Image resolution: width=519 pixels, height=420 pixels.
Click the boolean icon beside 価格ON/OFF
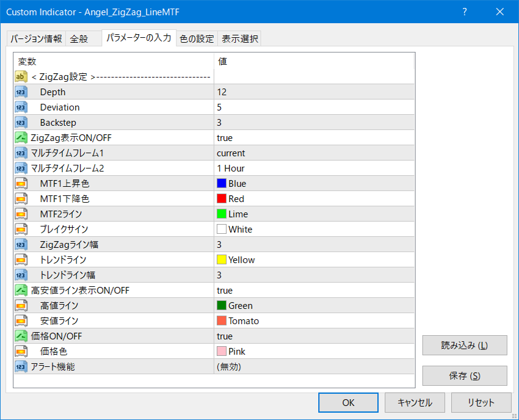click(x=21, y=336)
